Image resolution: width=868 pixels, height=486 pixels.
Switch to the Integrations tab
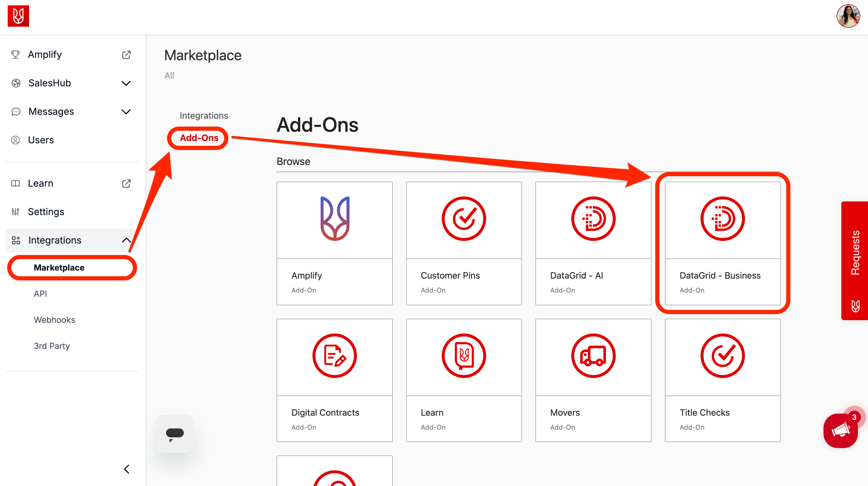[x=204, y=116]
